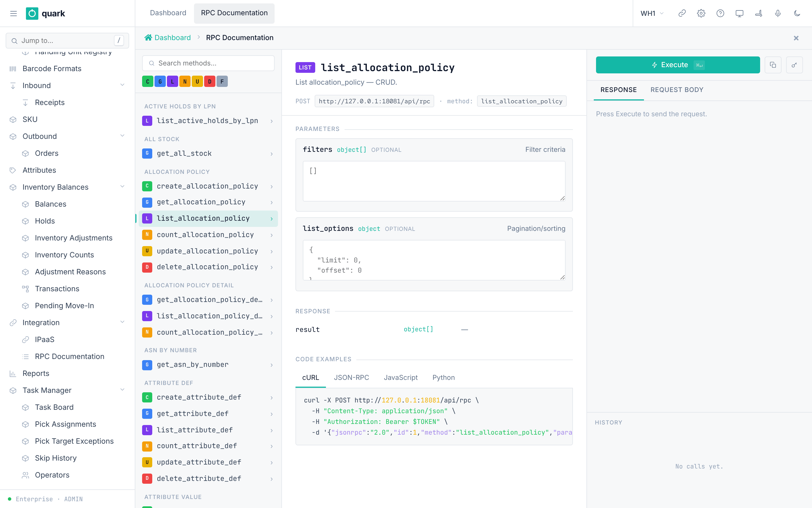The image size is (812, 508).
Task: Click the Execute button
Action: pos(678,65)
